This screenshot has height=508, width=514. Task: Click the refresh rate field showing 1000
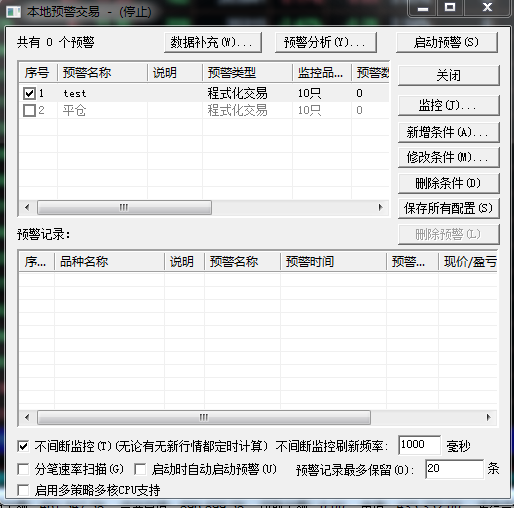[419, 445]
